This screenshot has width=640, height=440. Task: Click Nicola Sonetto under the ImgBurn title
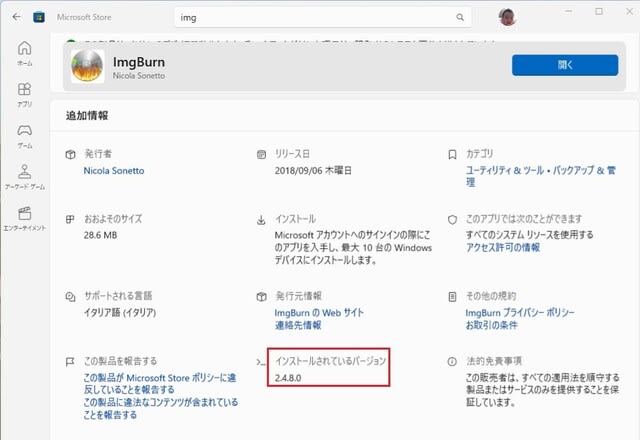pyautogui.click(x=139, y=76)
